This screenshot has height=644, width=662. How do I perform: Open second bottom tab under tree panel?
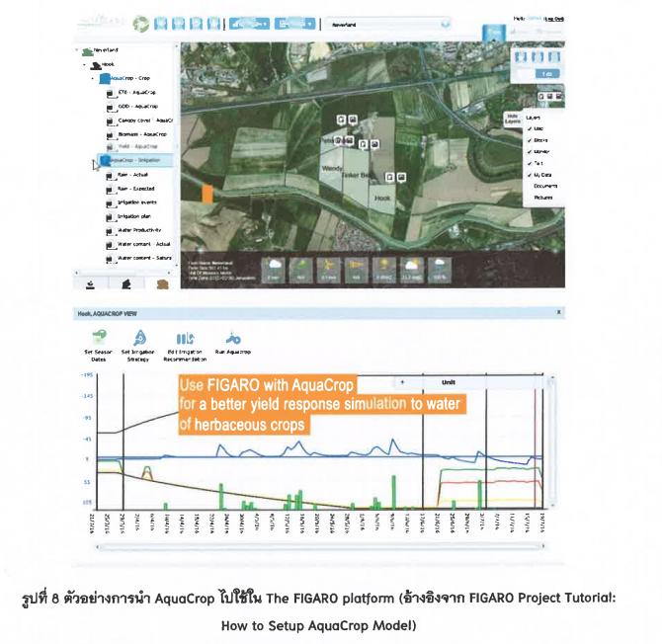126,284
